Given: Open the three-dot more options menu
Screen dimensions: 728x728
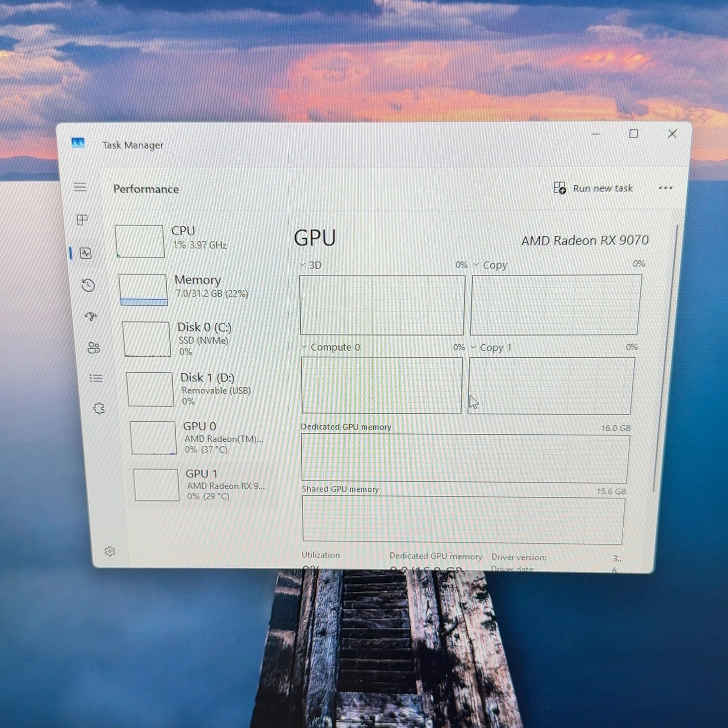Looking at the screenshot, I should tap(665, 188).
